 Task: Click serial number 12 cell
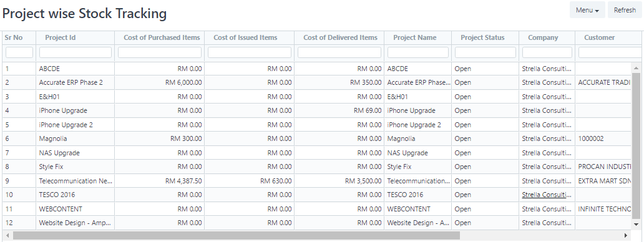19,223
